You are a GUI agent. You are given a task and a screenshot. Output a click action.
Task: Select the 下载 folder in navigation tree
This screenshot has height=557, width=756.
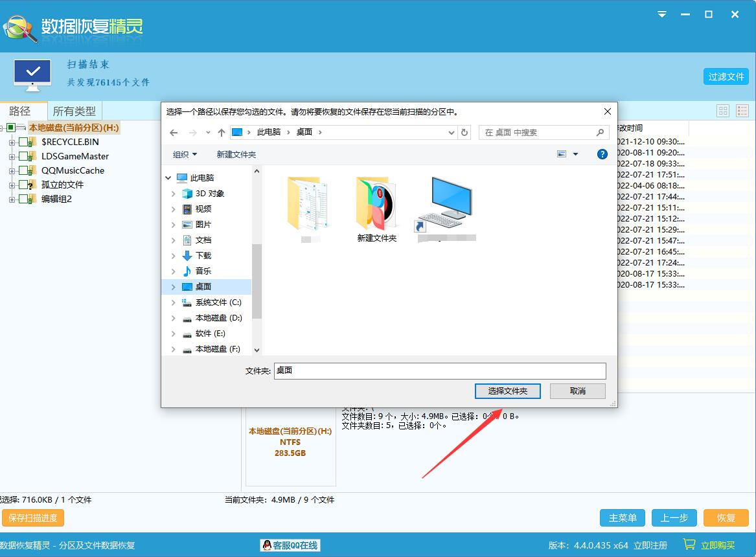(203, 256)
